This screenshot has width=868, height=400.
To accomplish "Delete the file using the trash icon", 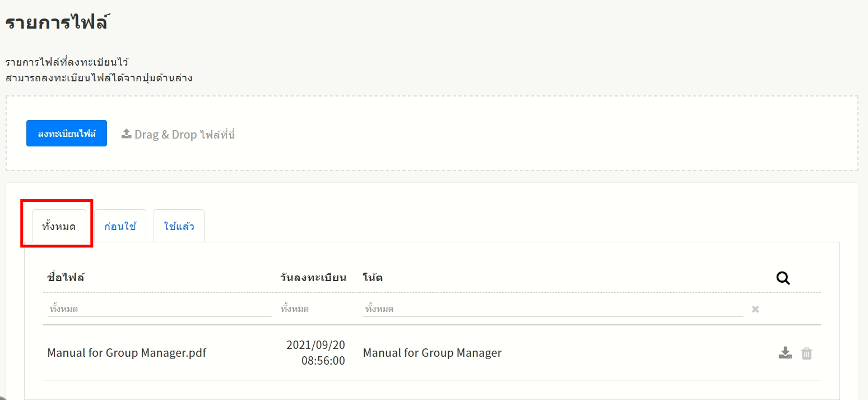I will [x=806, y=353].
